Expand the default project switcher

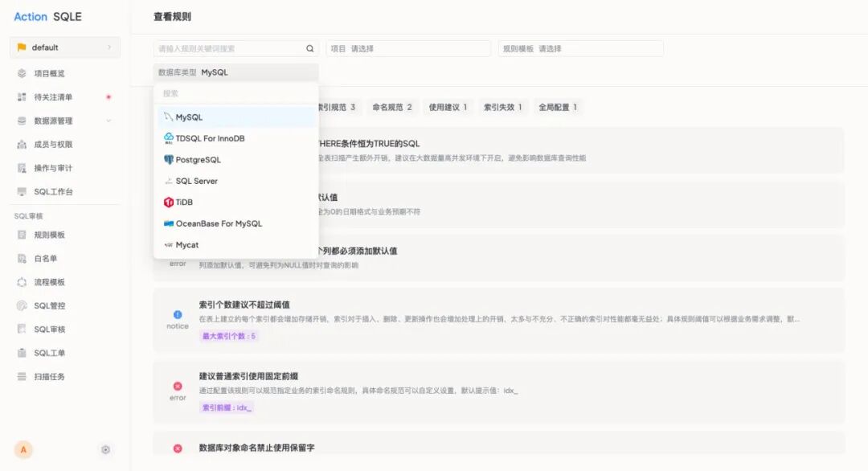pos(65,47)
